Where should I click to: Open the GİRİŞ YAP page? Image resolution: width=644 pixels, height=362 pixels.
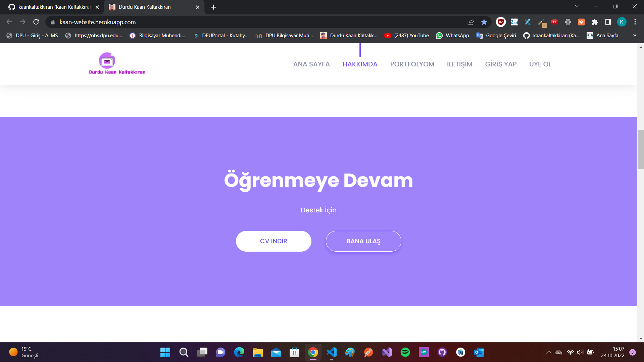tap(501, 64)
